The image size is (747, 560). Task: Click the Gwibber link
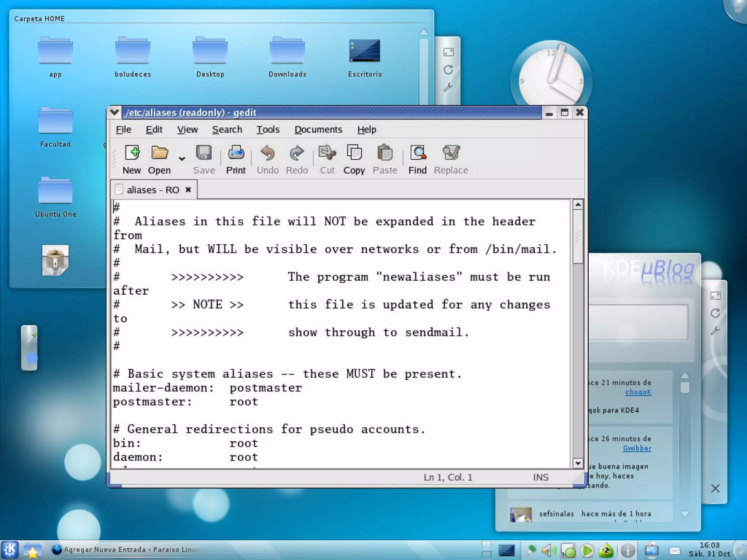tap(637, 448)
